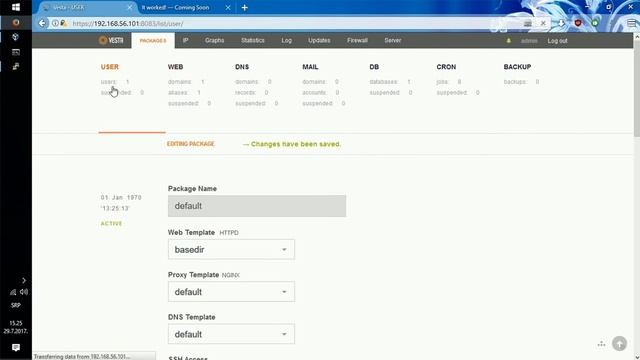640x360 pixels.
Task: Click the reader view icon in address bar
Action: pyautogui.click(x=528, y=23)
